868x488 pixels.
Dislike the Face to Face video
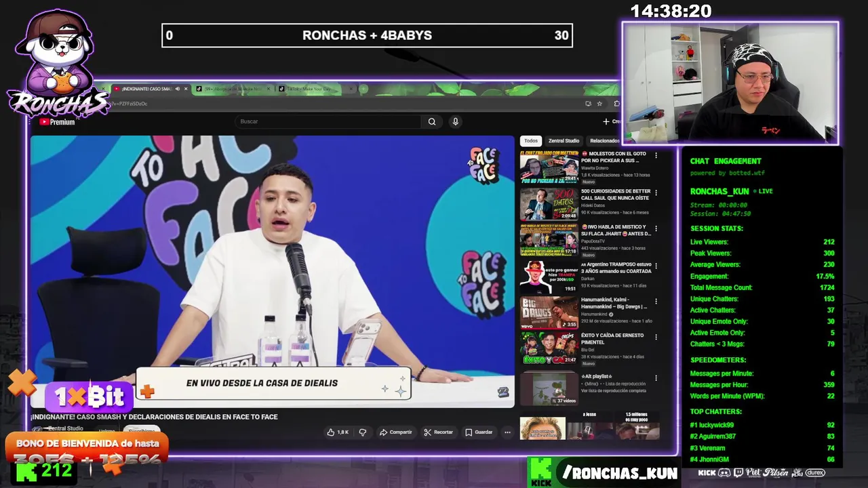363,432
